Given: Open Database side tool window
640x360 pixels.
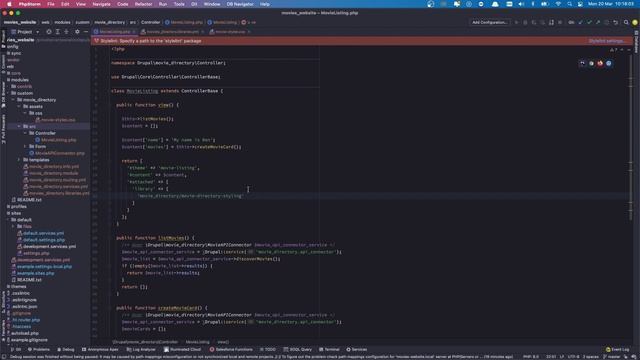Looking at the screenshot, I should 636,41.
